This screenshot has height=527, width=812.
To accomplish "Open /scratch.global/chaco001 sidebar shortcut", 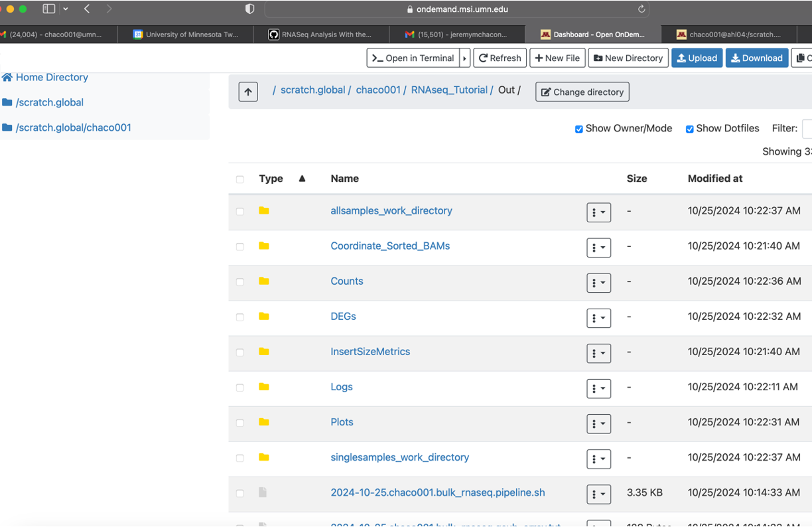I will click(x=66, y=127).
